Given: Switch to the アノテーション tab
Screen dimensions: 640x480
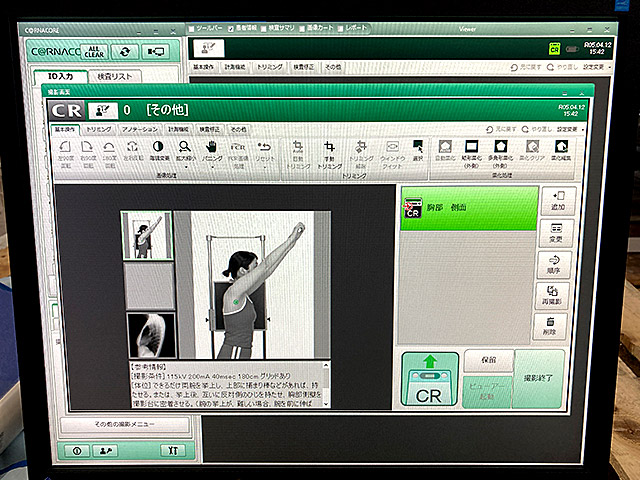Looking at the screenshot, I should [140, 129].
